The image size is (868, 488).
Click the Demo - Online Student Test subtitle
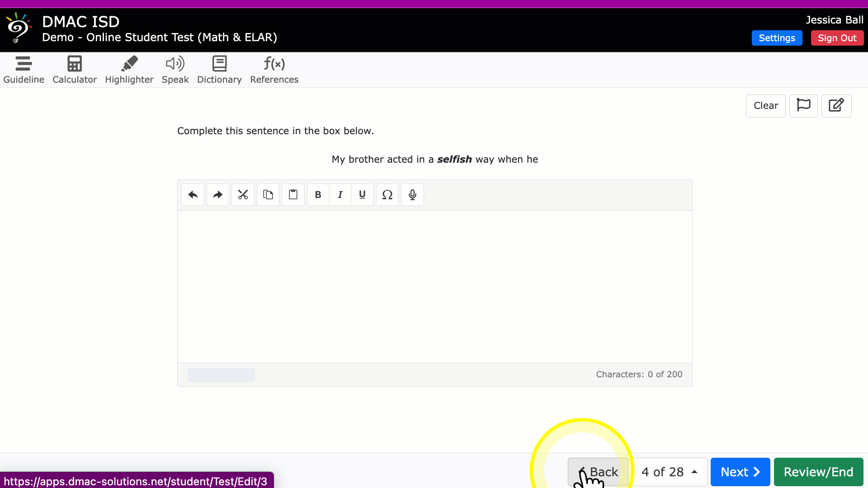tap(160, 38)
